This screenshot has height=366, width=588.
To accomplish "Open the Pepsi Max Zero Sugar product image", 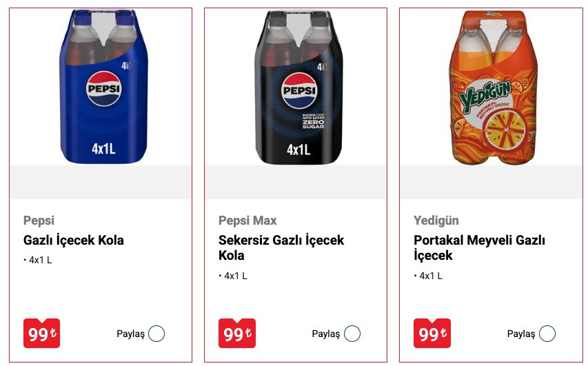I will coord(296,87).
